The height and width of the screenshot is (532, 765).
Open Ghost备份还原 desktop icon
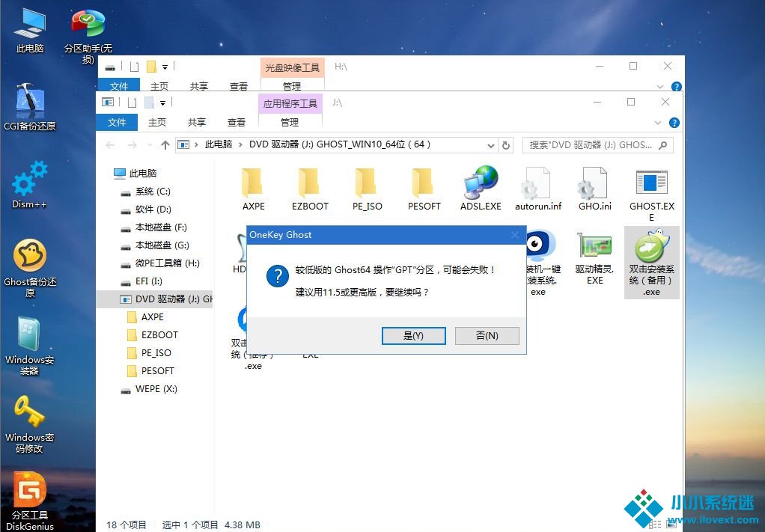[30, 268]
